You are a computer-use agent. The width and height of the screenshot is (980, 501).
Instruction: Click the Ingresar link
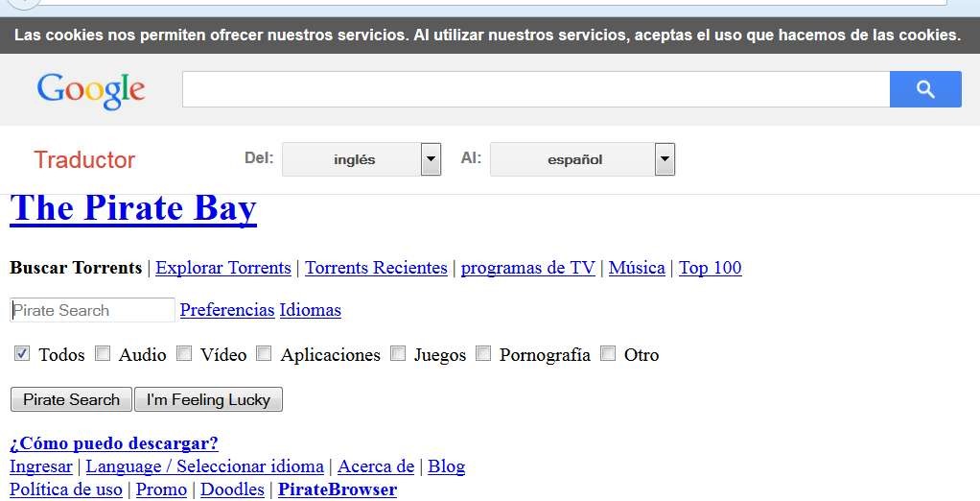tap(40, 466)
